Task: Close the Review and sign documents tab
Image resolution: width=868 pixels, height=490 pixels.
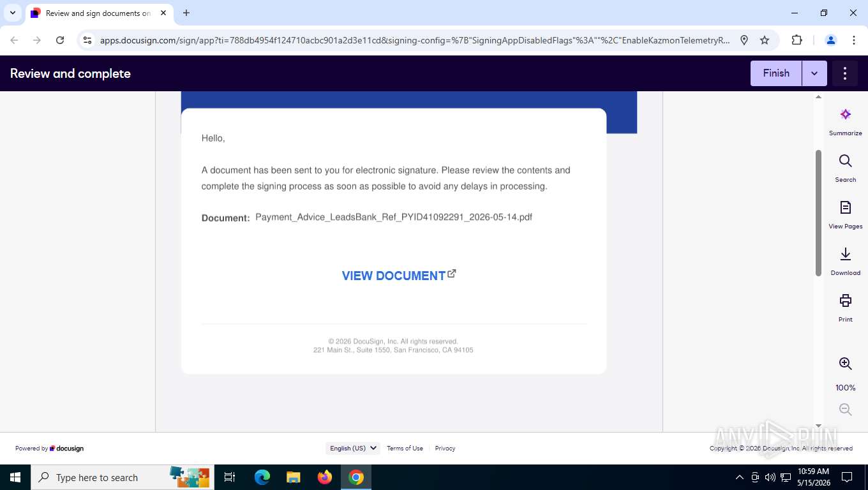Action: [163, 13]
